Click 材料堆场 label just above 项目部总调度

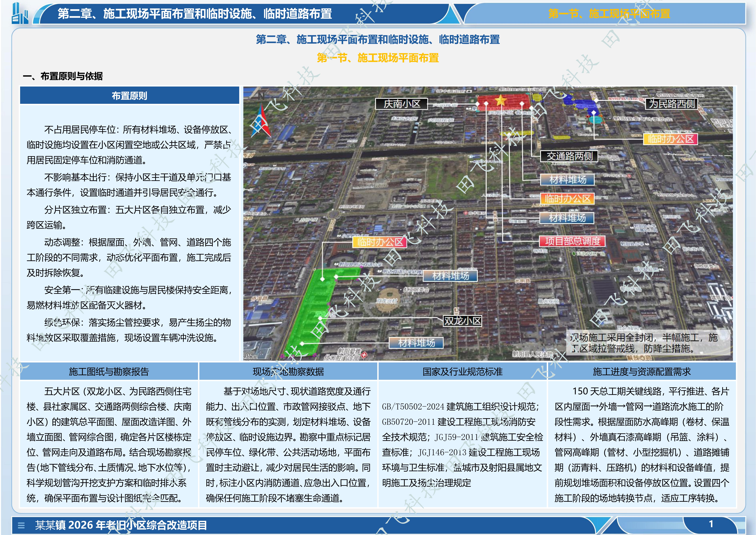[567, 218]
